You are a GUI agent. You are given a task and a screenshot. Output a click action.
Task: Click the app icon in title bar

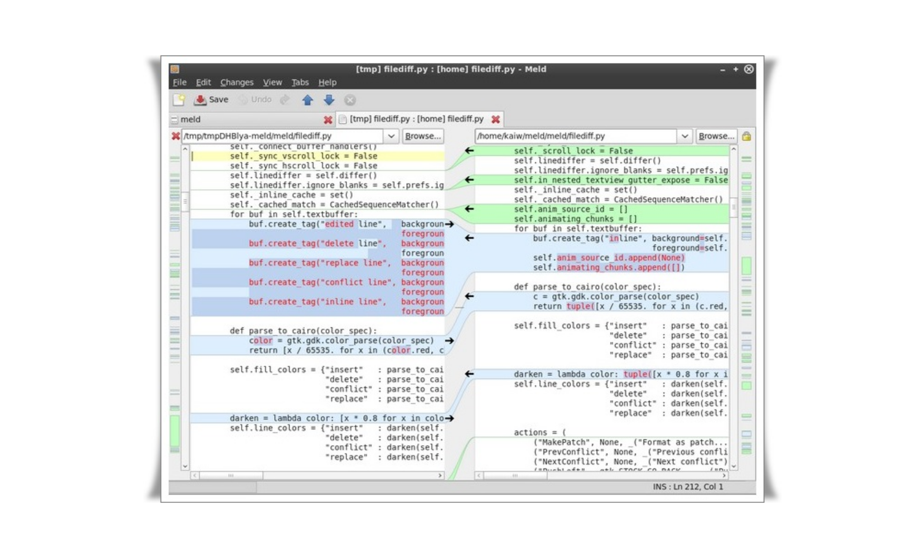175,69
